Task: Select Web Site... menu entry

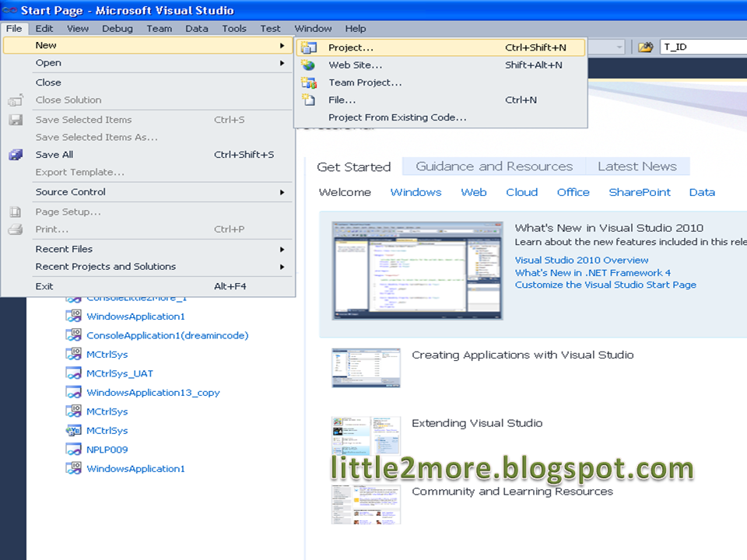Action: click(x=440, y=65)
